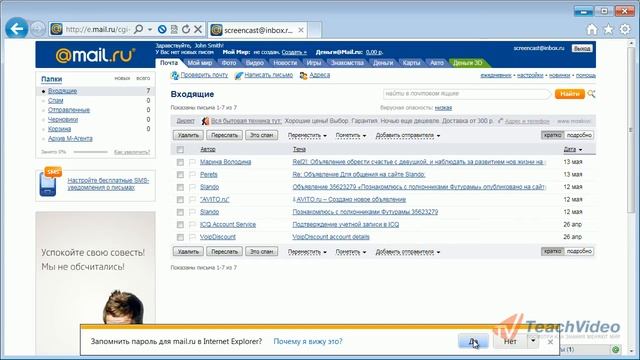Screen dimensions: 640x360
Task: Click flag icon for AVITO.ru message
Action: [192, 200]
